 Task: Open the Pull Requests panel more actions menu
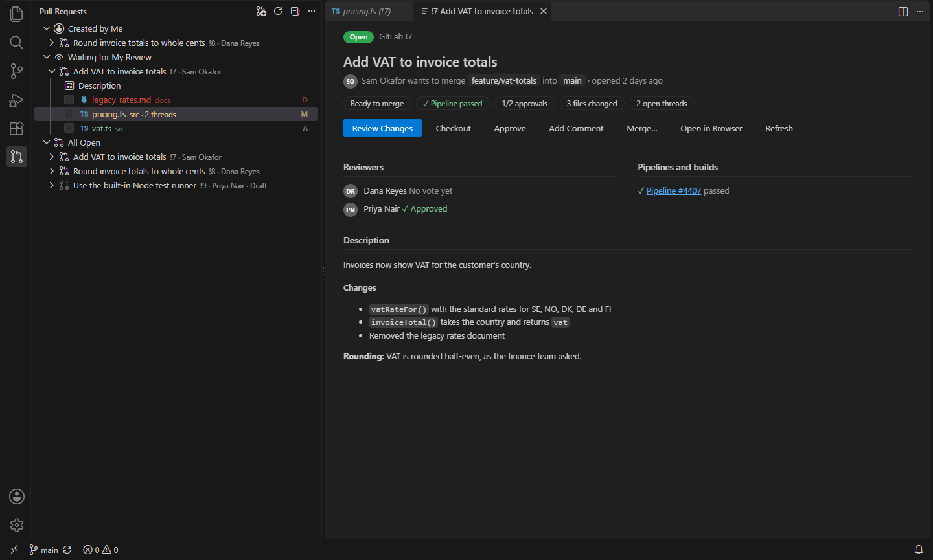click(x=312, y=11)
